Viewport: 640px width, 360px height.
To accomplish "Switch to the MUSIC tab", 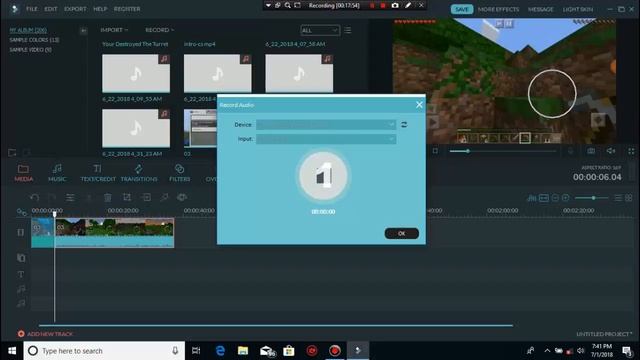I will (x=57, y=173).
